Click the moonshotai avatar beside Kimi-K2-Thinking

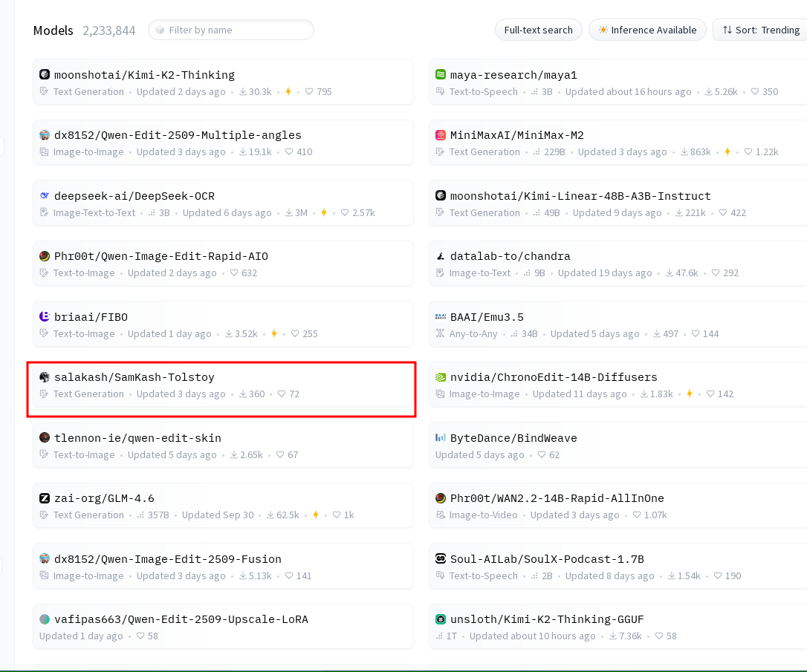(x=45, y=74)
